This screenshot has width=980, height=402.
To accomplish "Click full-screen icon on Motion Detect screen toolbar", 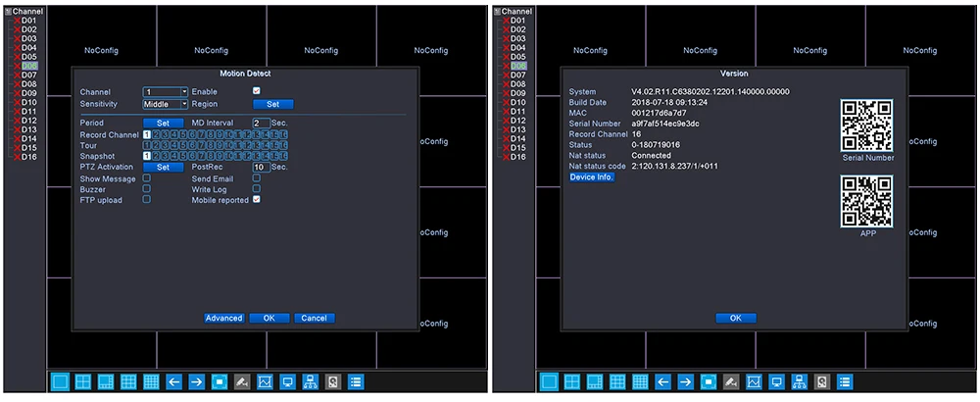I will (220, 381).
